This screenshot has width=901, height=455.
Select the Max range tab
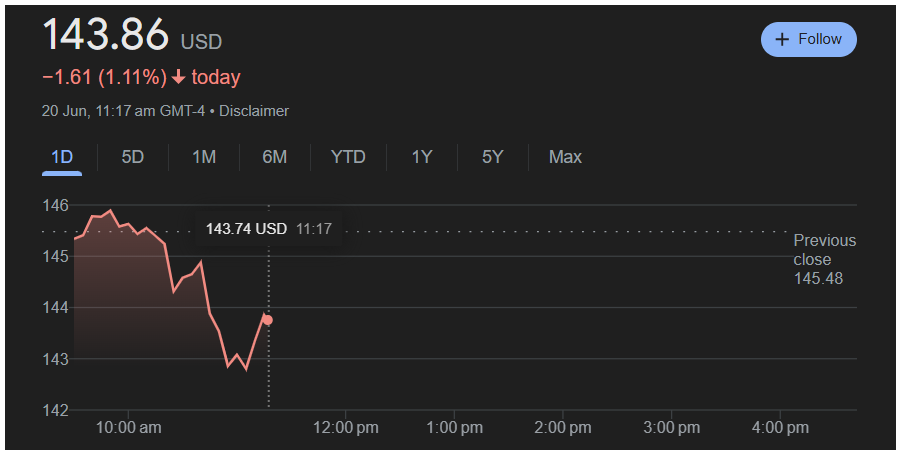click(565, 157)
